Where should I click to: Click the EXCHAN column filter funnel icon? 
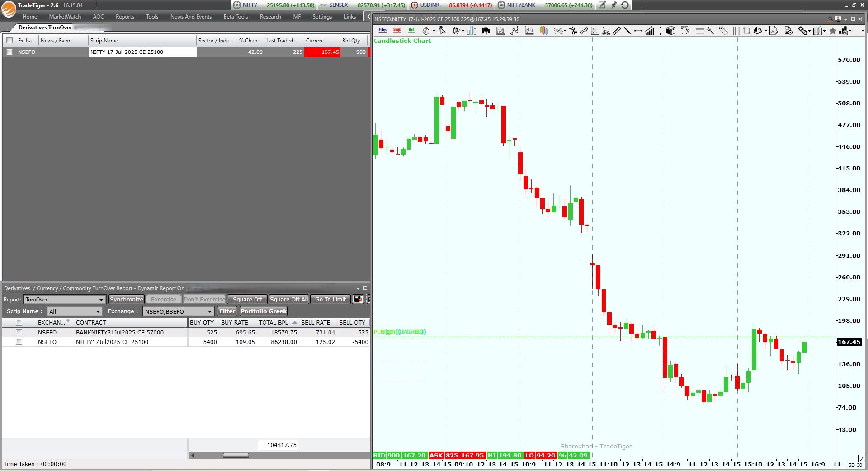tap(68, 322)
